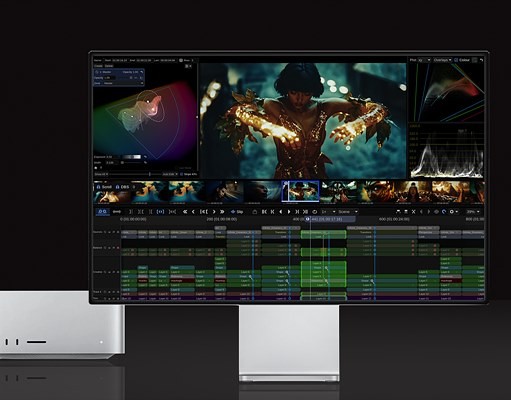Click the fast forward double-right icon
Screen dimensions: 511x400
[x=222, y=212]
